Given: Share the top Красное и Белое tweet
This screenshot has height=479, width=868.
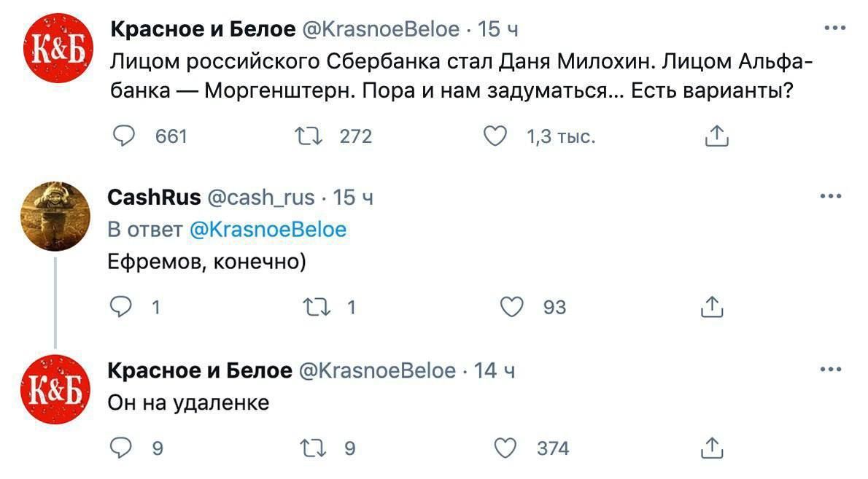Looking at the screenshot, I should tap(717, 136).
